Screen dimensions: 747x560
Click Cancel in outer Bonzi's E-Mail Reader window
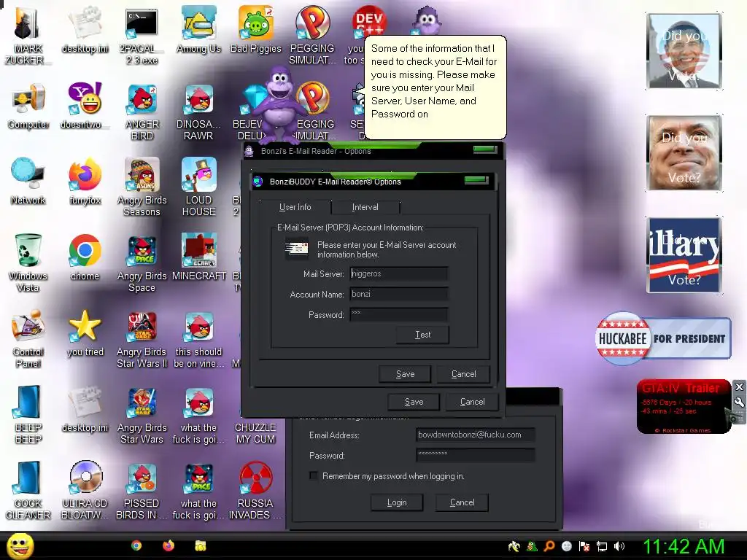click(472, 402)
